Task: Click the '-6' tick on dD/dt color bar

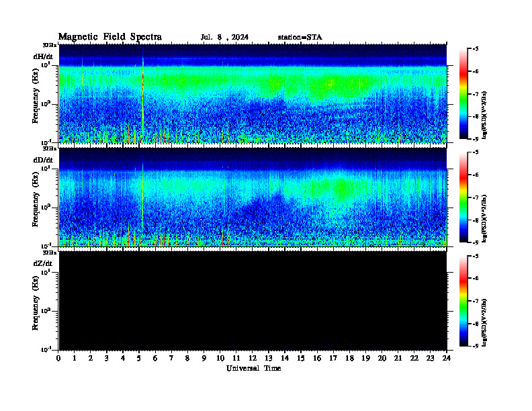Action: tap(476, 175)
